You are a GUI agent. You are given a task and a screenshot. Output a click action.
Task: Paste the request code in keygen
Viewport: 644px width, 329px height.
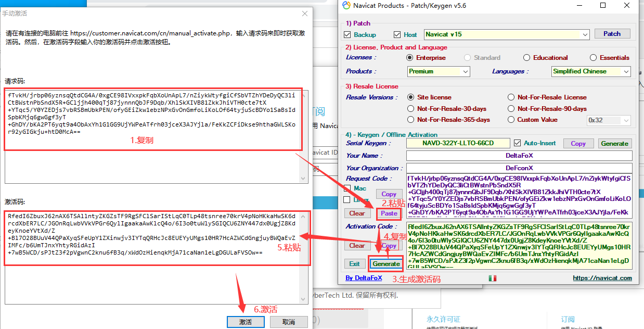click(x=389, y=213)
